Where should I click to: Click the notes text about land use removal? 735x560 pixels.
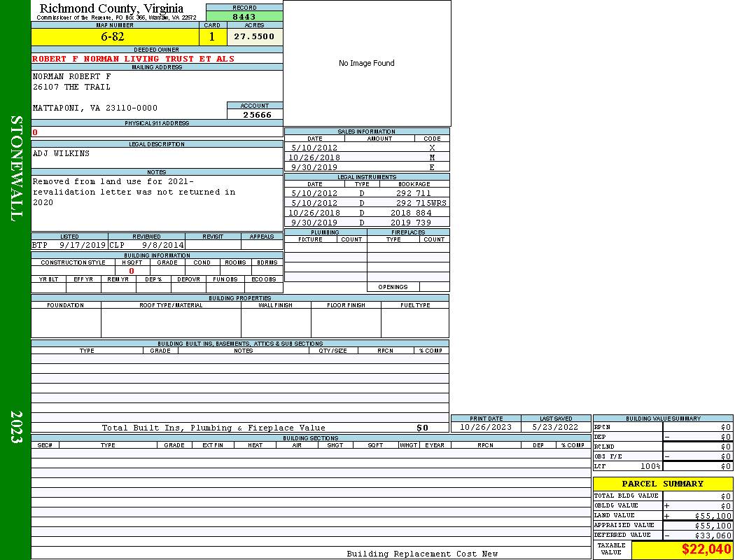pyautogui.click(x=134, y=192)
